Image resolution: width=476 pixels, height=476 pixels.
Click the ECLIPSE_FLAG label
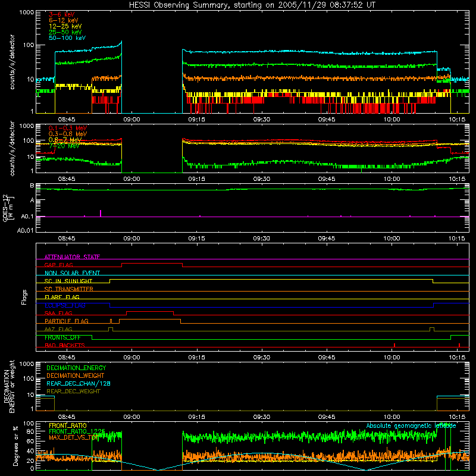tap(65, 305)
